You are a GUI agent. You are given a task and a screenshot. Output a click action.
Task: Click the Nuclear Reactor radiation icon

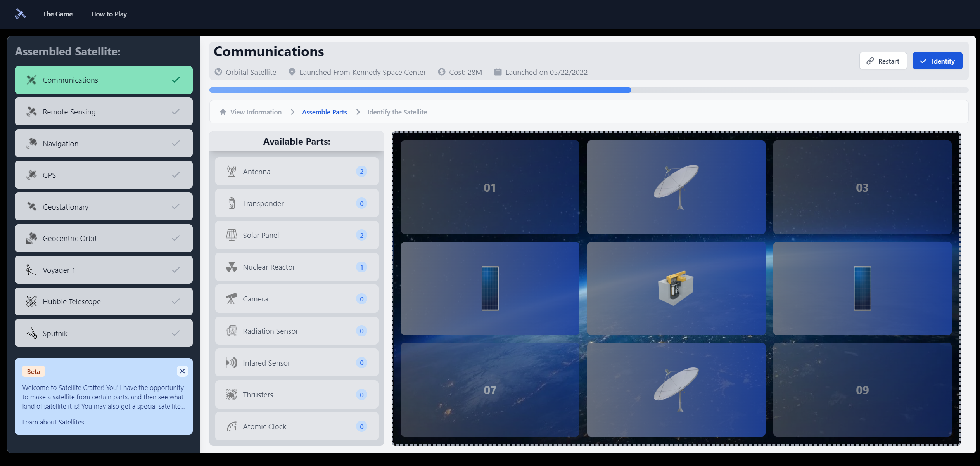point(232,267)
